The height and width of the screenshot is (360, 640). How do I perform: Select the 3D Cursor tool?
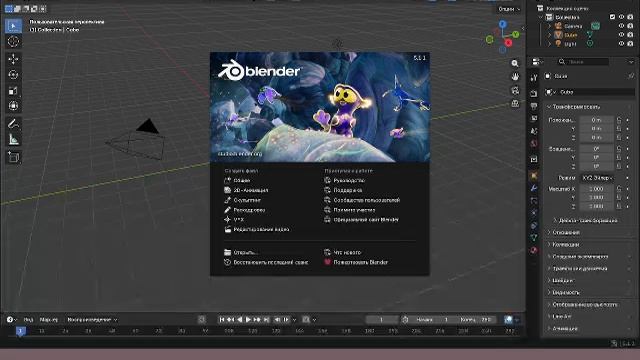pyautogui.click(x=13, y=42)
